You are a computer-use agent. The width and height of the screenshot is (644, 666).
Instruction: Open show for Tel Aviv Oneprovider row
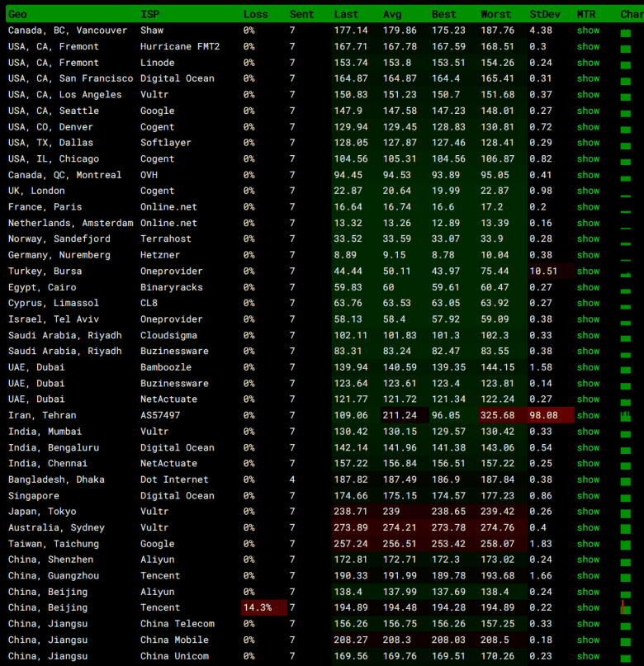point(588,319)
